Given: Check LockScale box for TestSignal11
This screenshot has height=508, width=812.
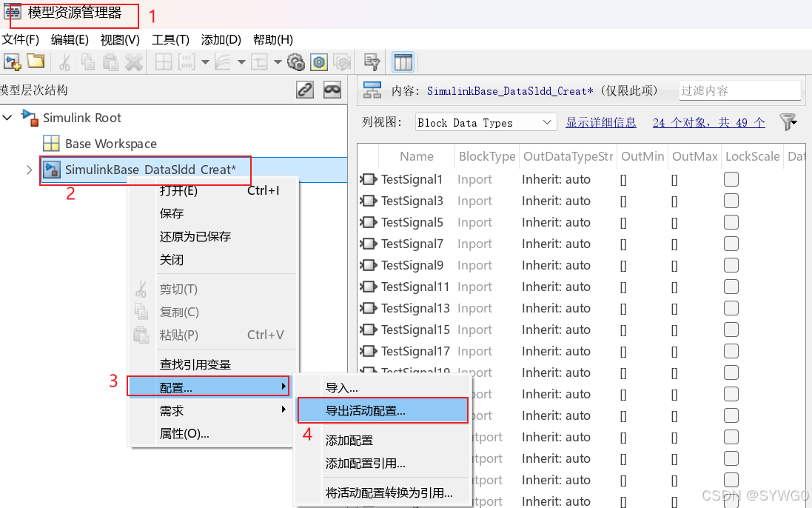Looking at the screenshot, I should (731, 287).
